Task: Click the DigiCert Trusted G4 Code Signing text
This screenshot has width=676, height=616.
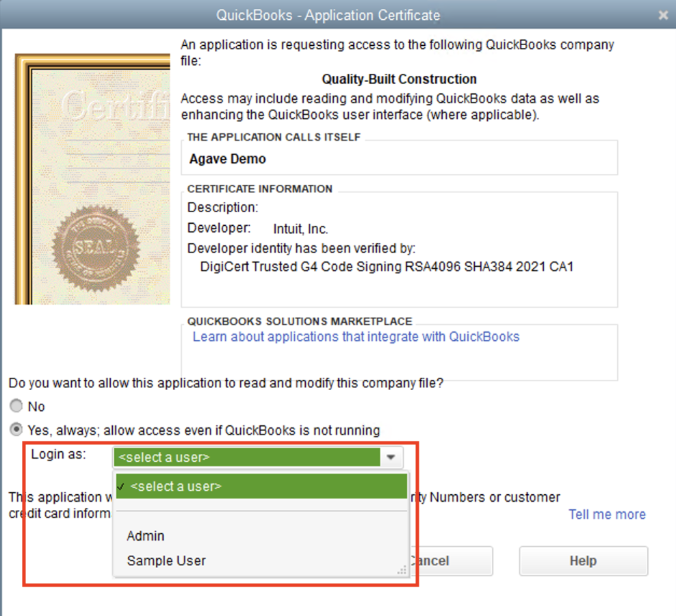Action: point(387,266)
